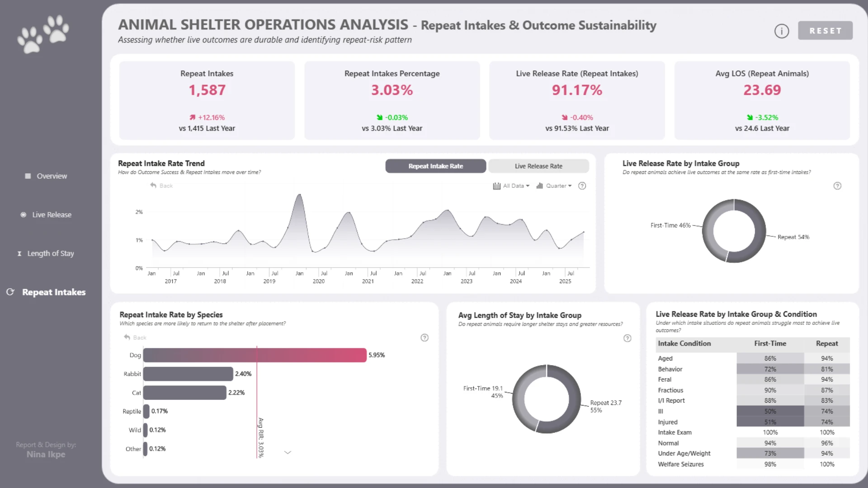The height and width of the screenshot is (488, 868).
Task: Click the Dog 5.95% data label
Action: click(x=377, y=355)
